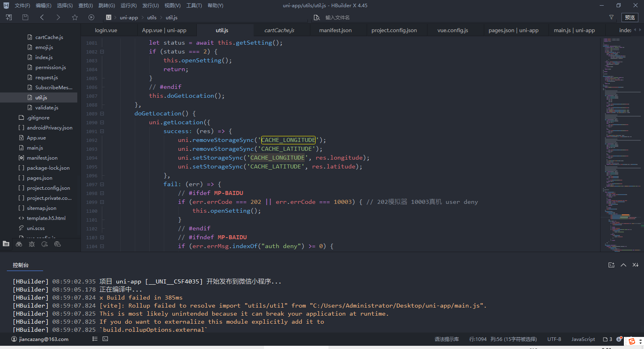This screenshot has width=644, height=349.
Task: Click the bookmark star icon
Action: click(75, 17)
